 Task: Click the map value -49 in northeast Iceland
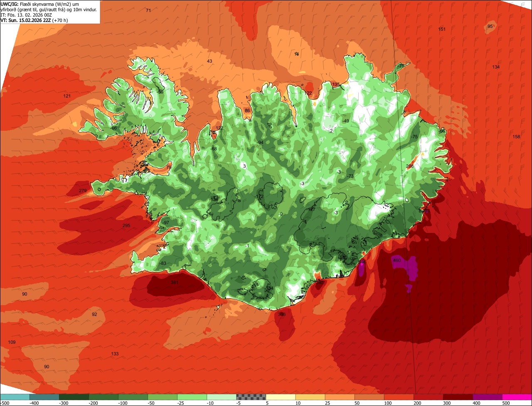(x=345, y=121)
